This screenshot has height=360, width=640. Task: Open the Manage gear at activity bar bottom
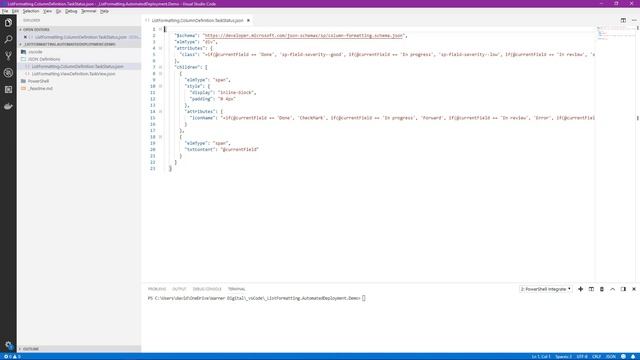(9, 345)
